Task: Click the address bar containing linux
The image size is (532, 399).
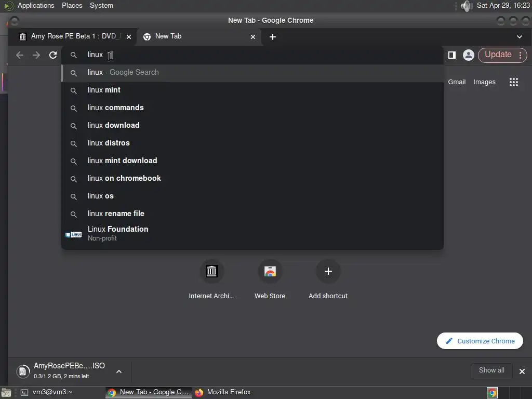Action: point(252,55)
